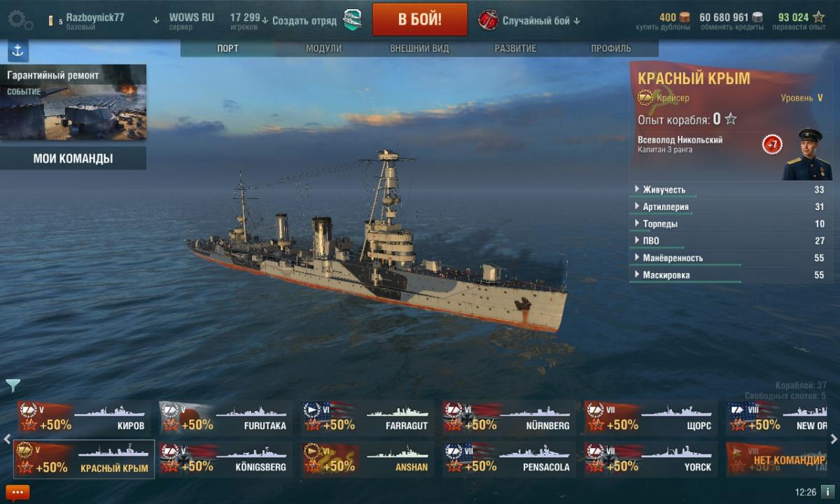Image resolution: width=840 pixels, height=504 pixels.
Task: Open the orange chat bubble icon
Action: point(17,492)
